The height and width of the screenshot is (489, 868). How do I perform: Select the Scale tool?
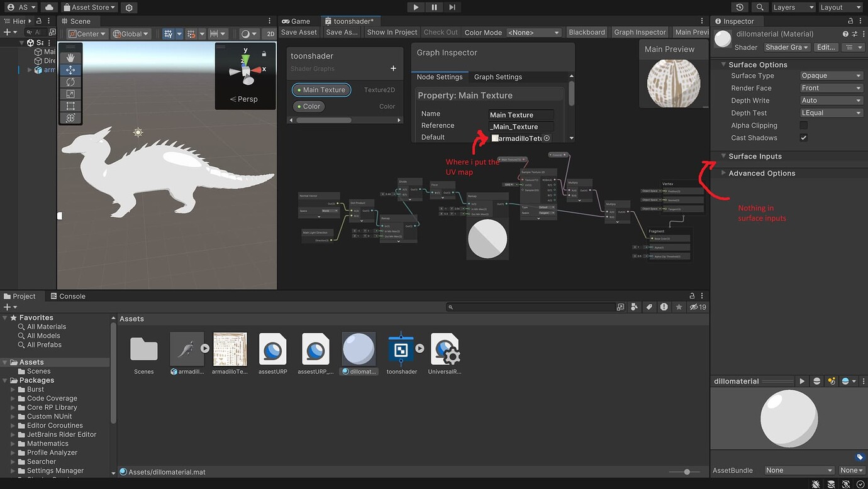[x=70, y=94]
